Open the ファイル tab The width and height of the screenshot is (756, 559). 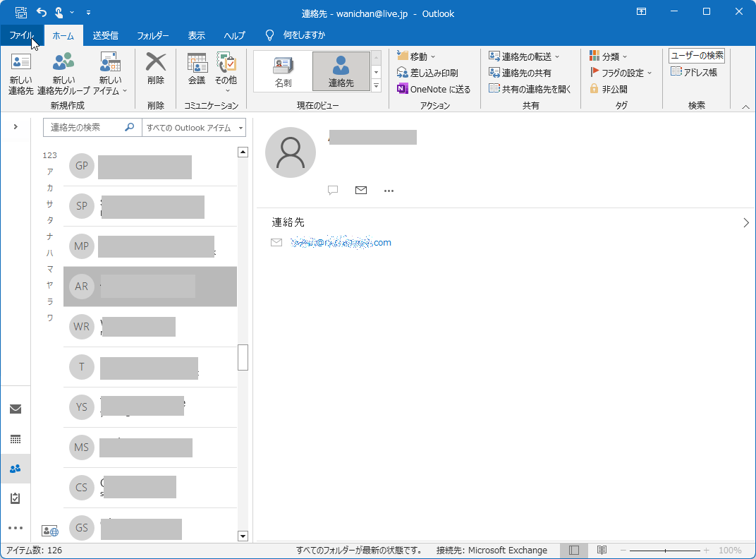click(22, 35)
